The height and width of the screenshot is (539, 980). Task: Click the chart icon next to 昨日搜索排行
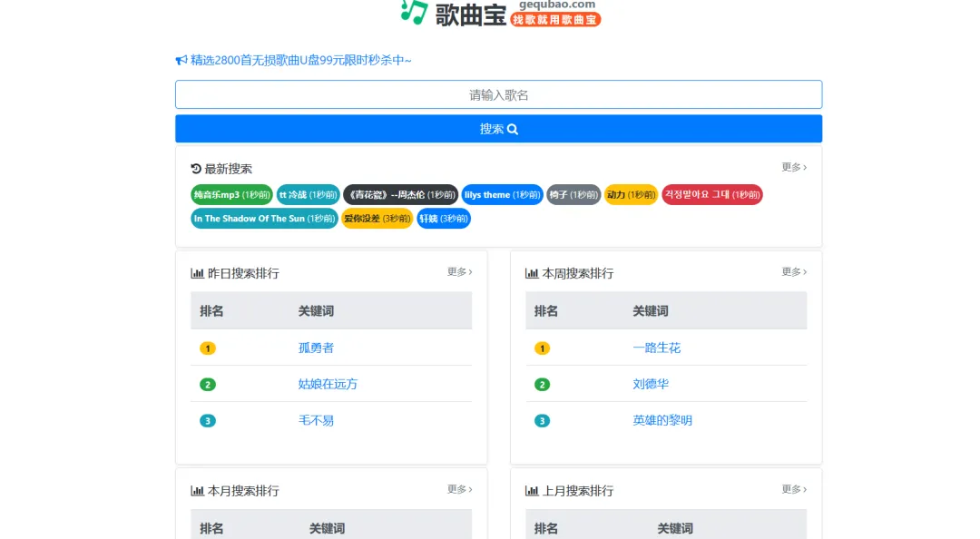click(197, 271)
